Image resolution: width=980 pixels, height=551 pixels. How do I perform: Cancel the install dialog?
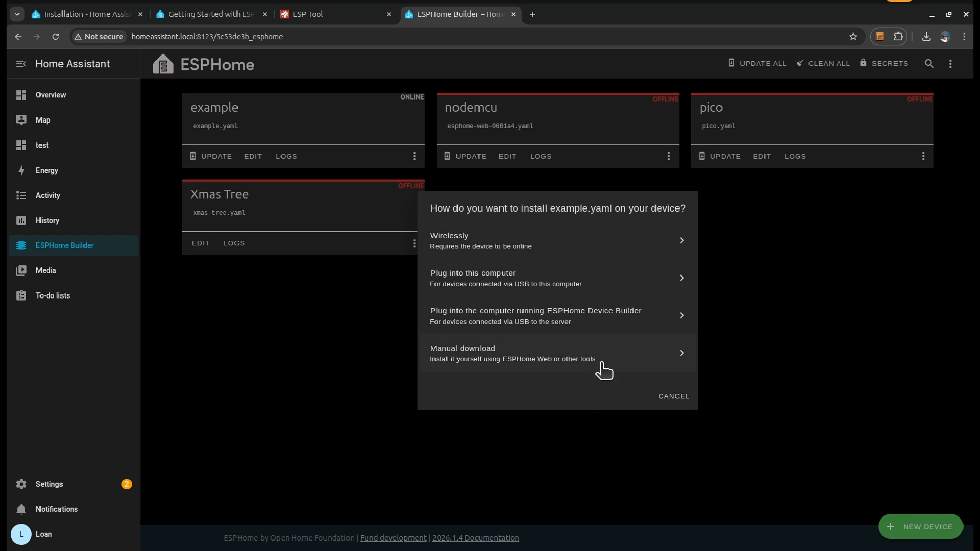674,396
